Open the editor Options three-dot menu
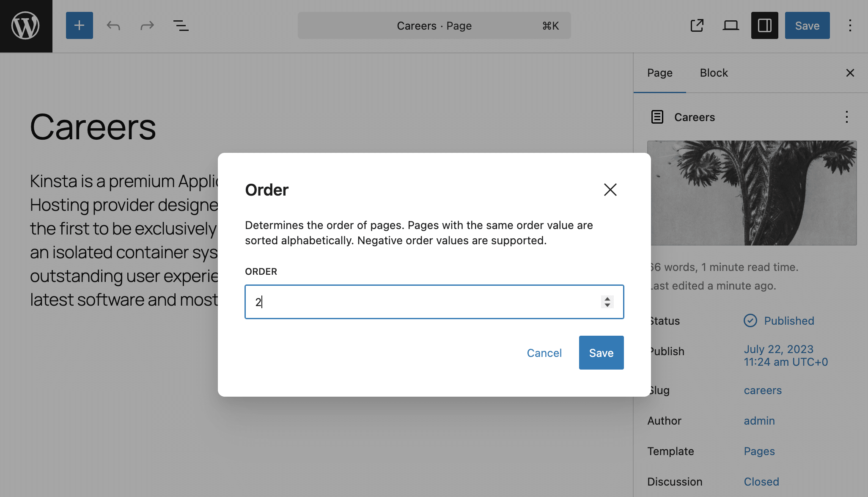The height and width of the screenshot is (497, 868). click(x=850, y=25)
